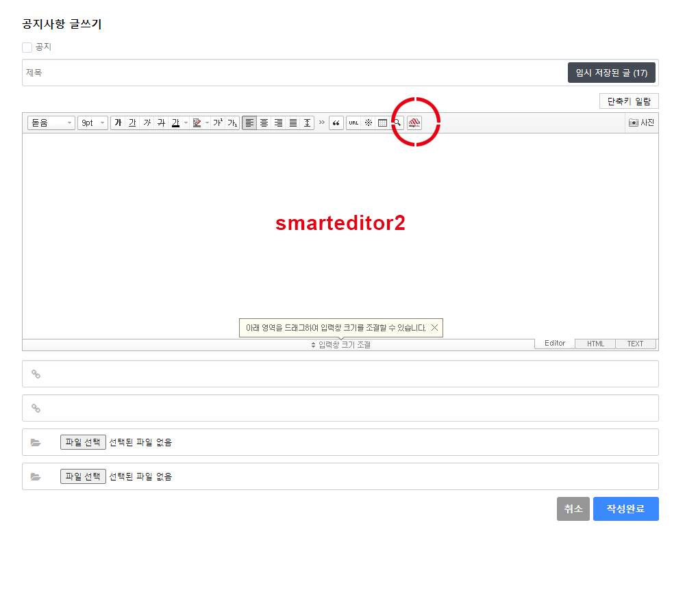Close the resize hint tooltip
Image resolution: width=685 pixels, height=616 pixels.
[x=434, y=328]
